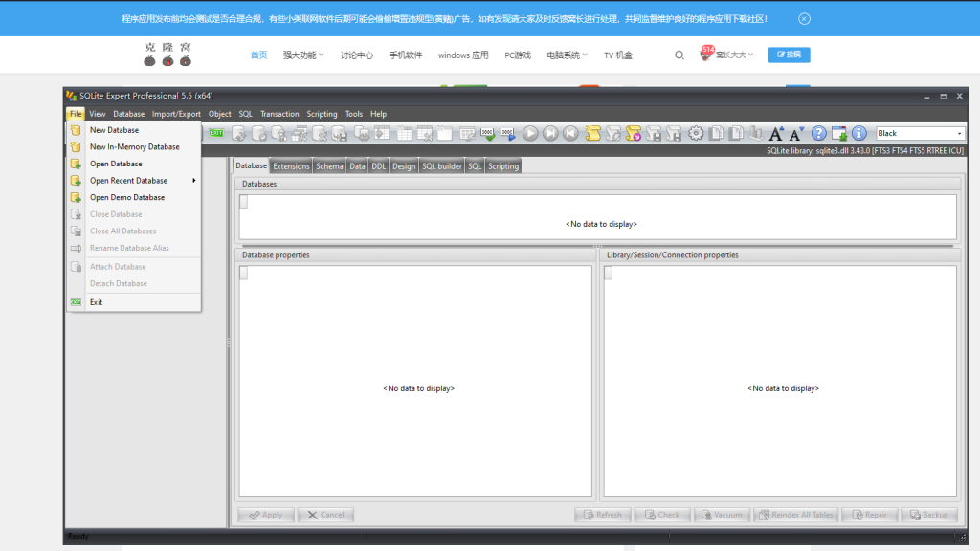
Task: Click the table with arrow toolbar icon
Action: pos(382,133)
